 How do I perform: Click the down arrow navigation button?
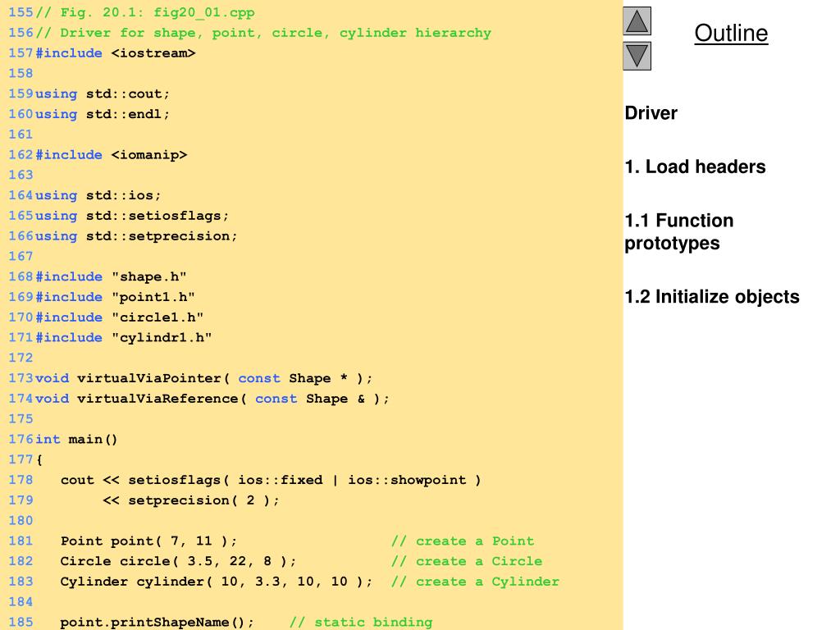click(x=637, y=56)
